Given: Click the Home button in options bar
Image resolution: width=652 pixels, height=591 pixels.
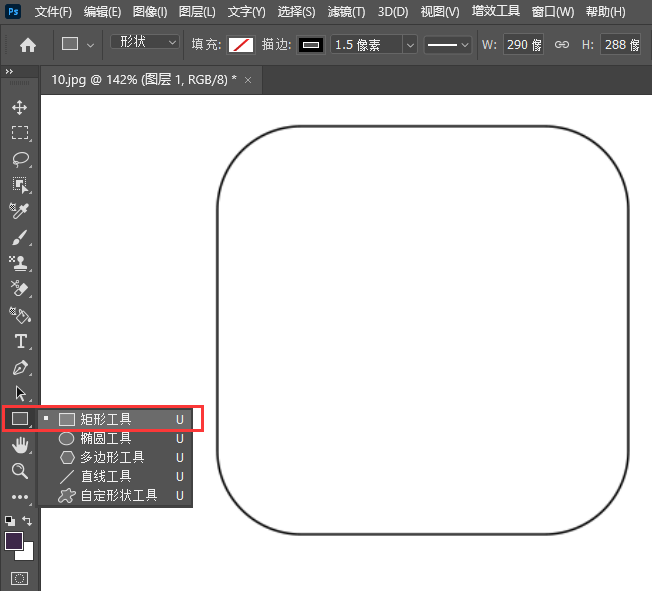Looking at the screenshot, I should coord(28,45).
